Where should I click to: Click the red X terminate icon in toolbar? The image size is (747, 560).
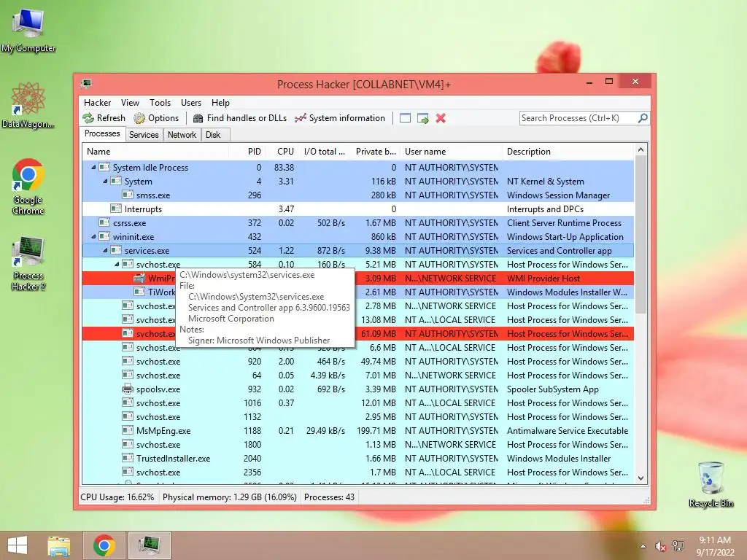point(441,118)
